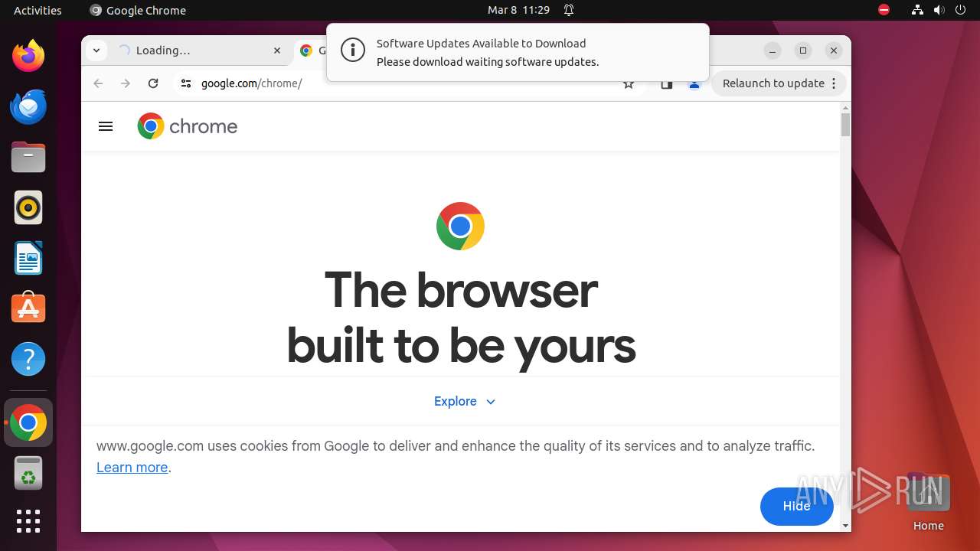The height and width of the screenshot is (551, 980).
Task: Launch LibreOffice Writer from the dock
Action: point(28,258)
